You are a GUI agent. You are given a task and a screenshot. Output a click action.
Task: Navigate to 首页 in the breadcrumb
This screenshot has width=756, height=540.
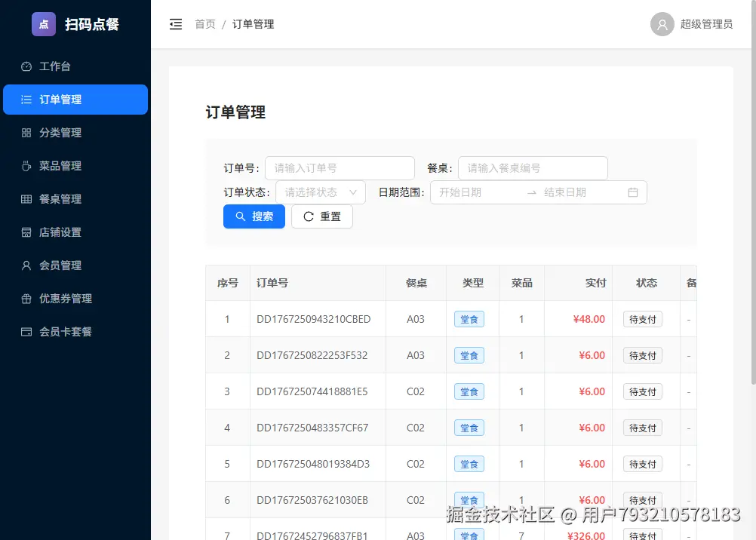204,23
